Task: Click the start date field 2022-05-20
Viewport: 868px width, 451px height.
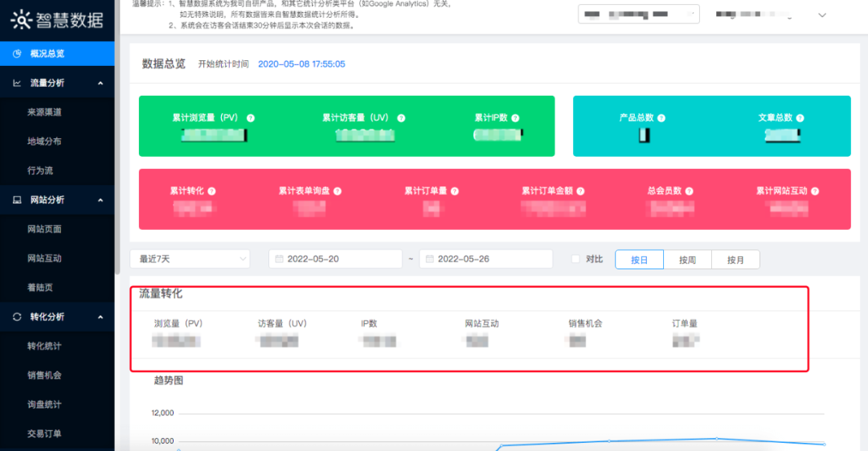Action: tap(335, 259)
